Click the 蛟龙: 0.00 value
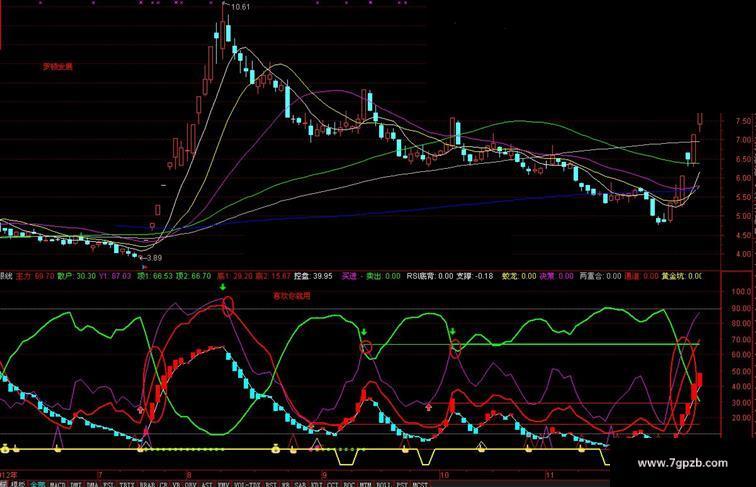This screenshot has height=487, width=756. pyautogui.click(x=519, y=276)
